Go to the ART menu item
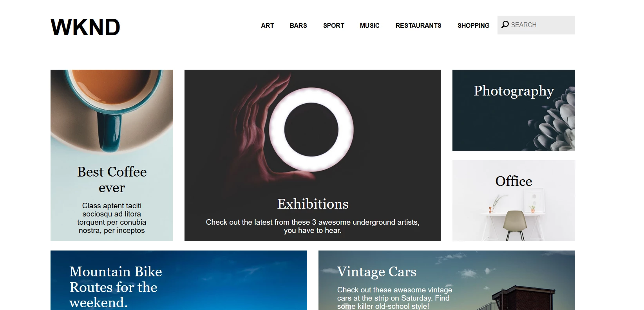Image resolution: width=644 pixels, height=310 pixels. pyautogui.click(x=268, y=25)
